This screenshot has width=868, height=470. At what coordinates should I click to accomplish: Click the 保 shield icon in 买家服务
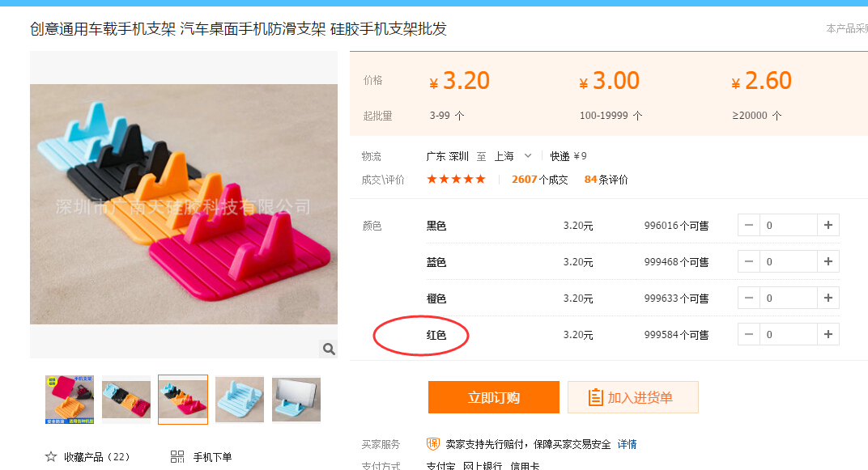tap(433, 444)
